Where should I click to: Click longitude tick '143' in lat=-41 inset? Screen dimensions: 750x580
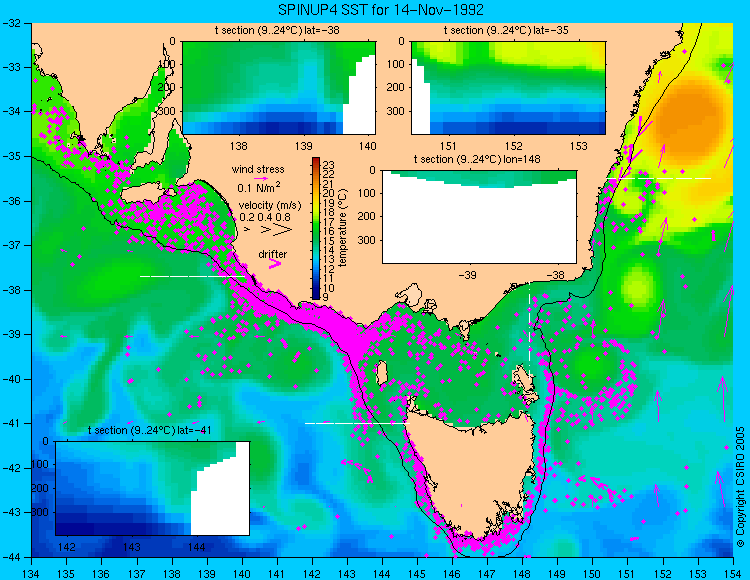coord(132,547)
